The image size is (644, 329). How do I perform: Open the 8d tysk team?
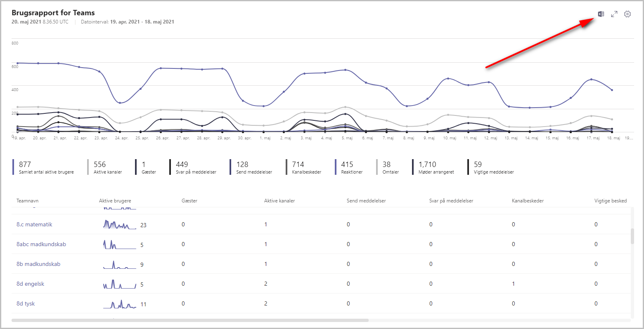pyautogui.click(x=26, y=303)
